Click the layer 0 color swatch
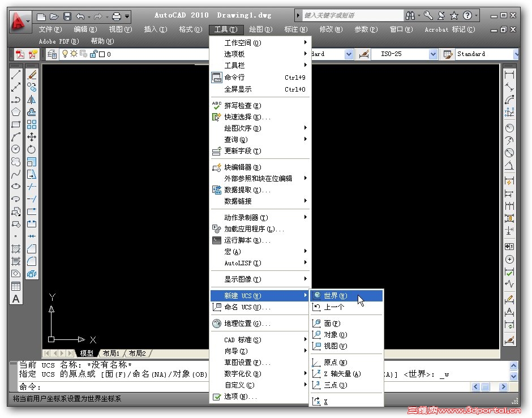This screenshot has height=418, width=532. (x=102, y=54)
